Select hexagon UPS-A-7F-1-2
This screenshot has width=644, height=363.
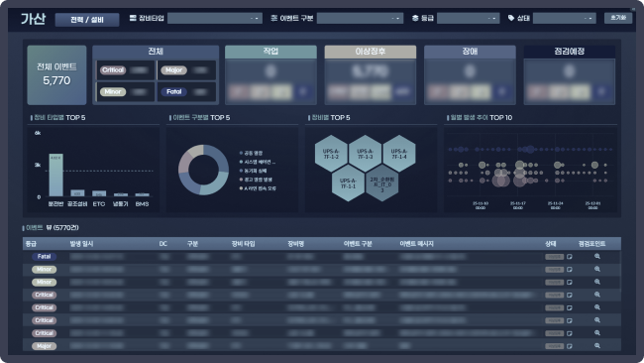click(331, 154)
